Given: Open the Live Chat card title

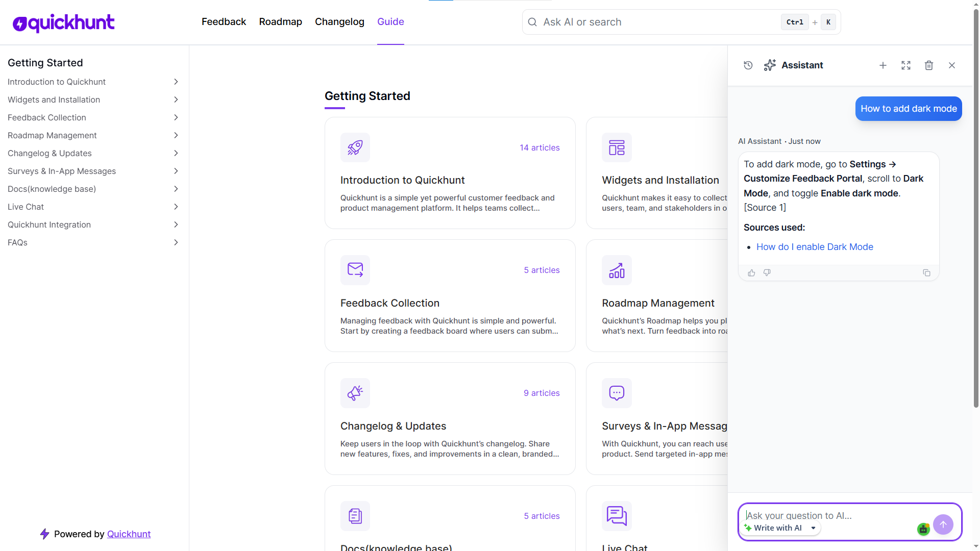Looking at the screenshot, I should click(624, 547).
